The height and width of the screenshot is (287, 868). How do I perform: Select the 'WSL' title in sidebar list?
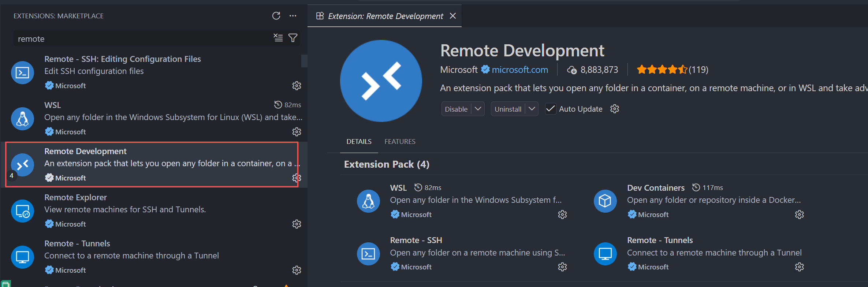click(x=53, y=105)
